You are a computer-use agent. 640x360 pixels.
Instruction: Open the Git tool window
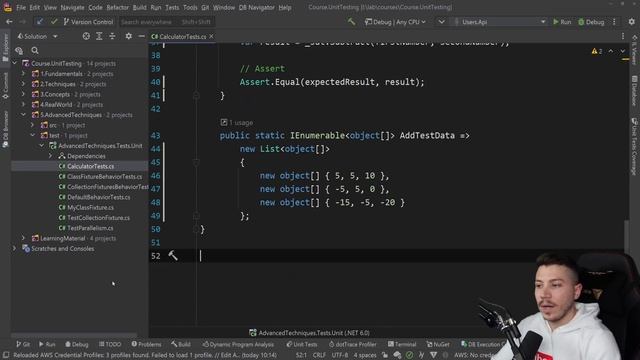[23, 344]
